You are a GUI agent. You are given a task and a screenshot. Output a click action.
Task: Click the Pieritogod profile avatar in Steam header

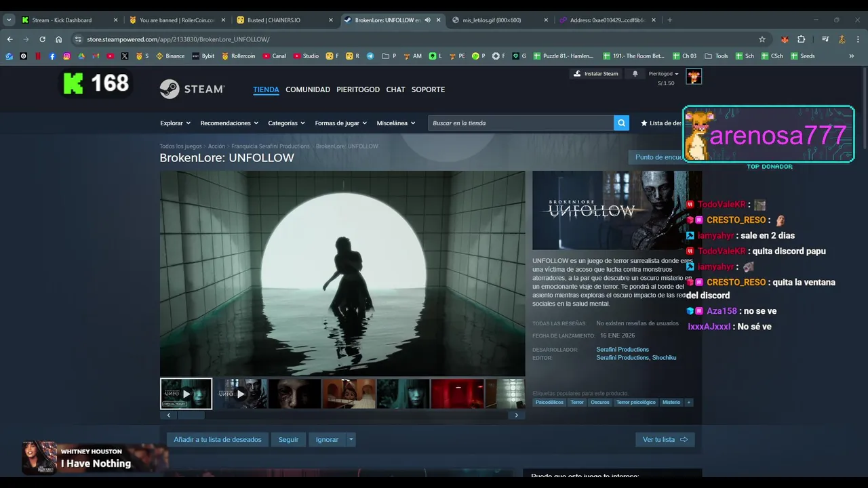tap(693, 77)
